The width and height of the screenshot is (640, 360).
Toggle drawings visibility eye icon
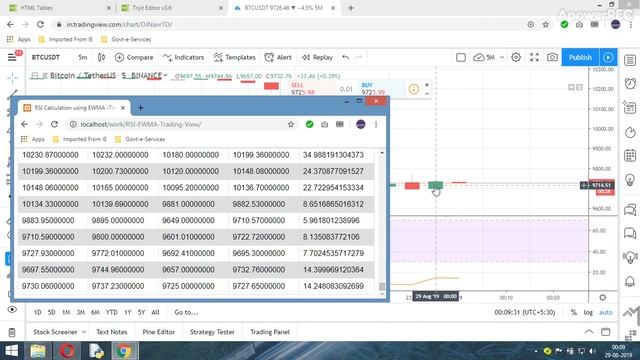pos(12,309)
